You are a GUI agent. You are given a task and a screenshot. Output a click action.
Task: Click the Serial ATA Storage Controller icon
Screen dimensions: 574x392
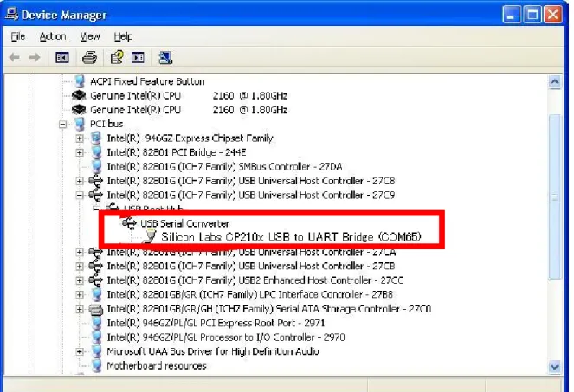(x=96, y=309)
